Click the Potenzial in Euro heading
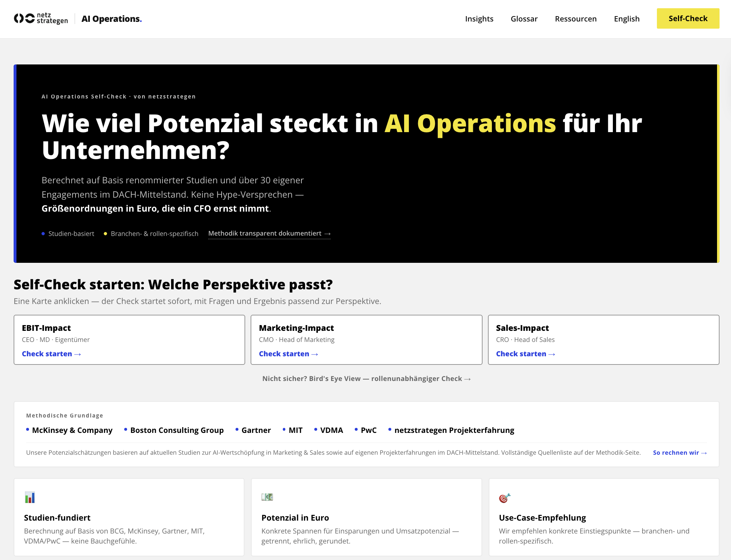 (x=295, y=518)
